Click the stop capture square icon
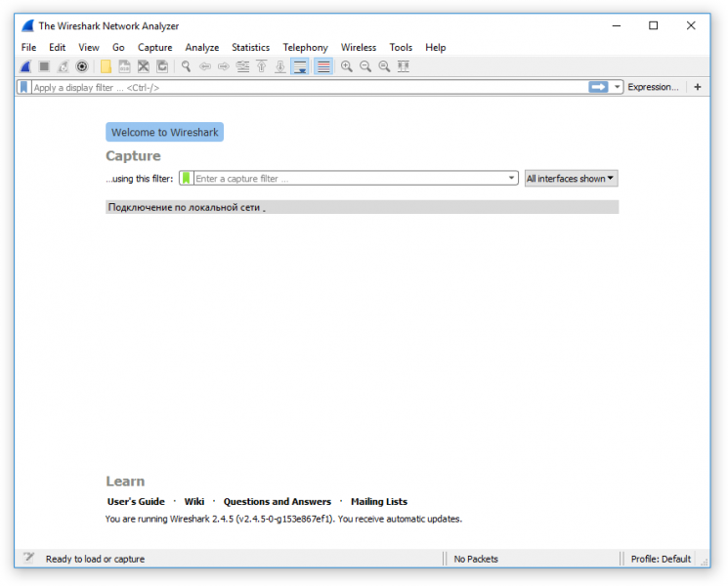 45,66
